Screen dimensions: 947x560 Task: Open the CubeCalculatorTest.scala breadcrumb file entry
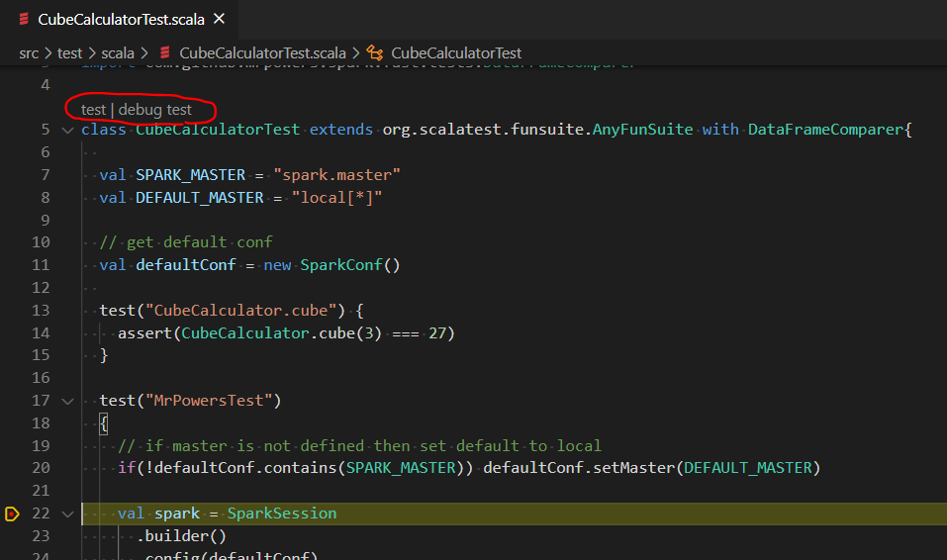coord(262,53)
